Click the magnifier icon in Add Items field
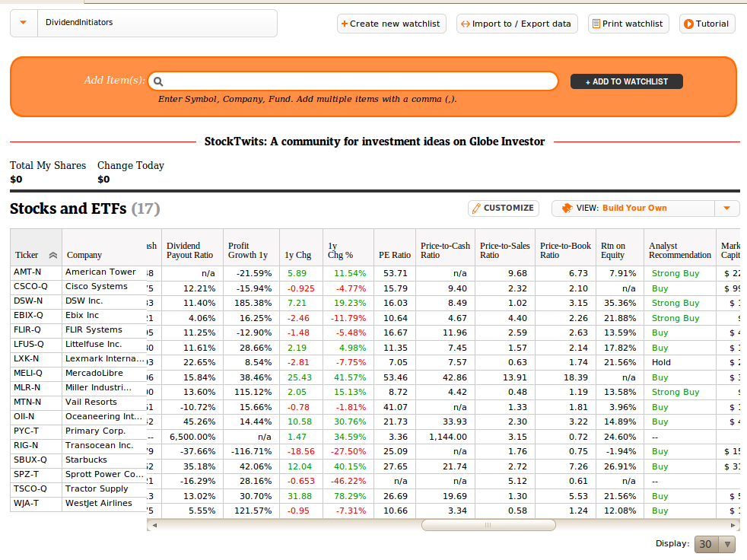747x560 pixels. pyautogui.click(x=159, y=81)
